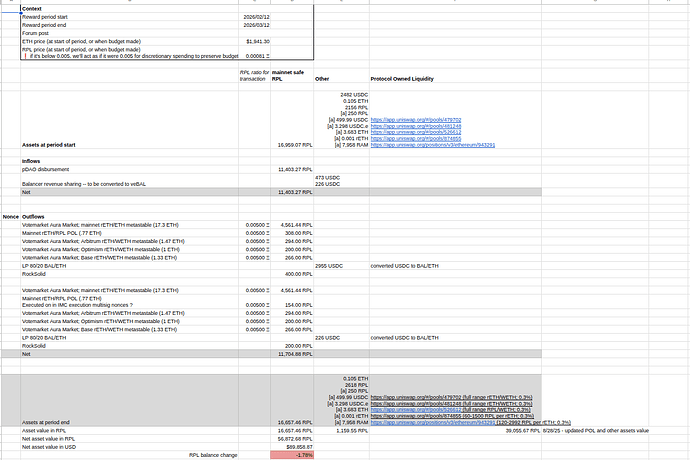Select the 1,159.55 RPL cell

click(341, 431)
